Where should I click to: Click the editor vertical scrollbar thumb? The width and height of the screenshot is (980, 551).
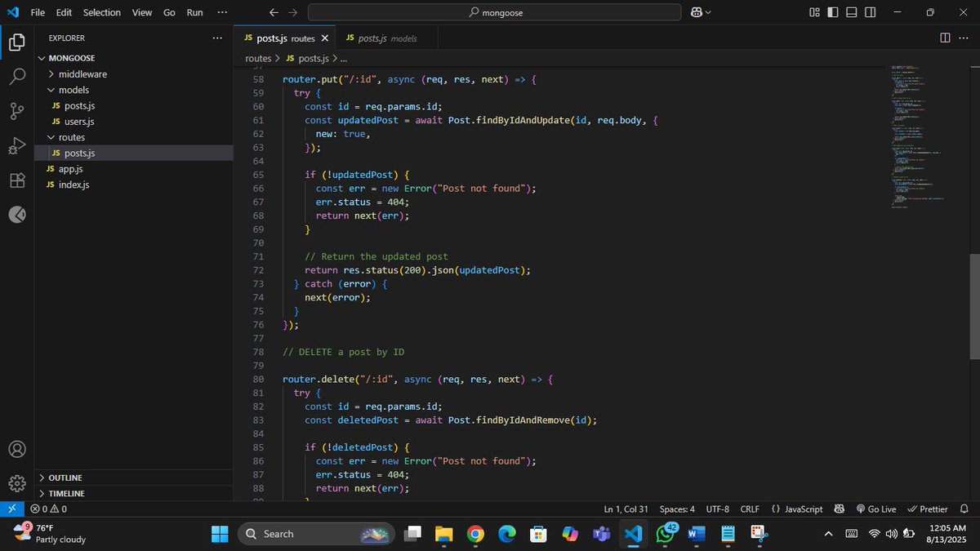coord(974,307)
